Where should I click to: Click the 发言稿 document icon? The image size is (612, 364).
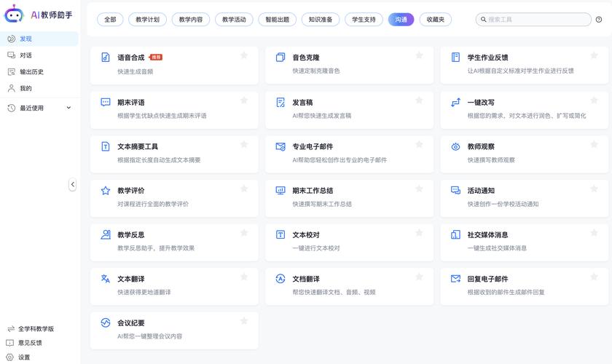[280, 102]
